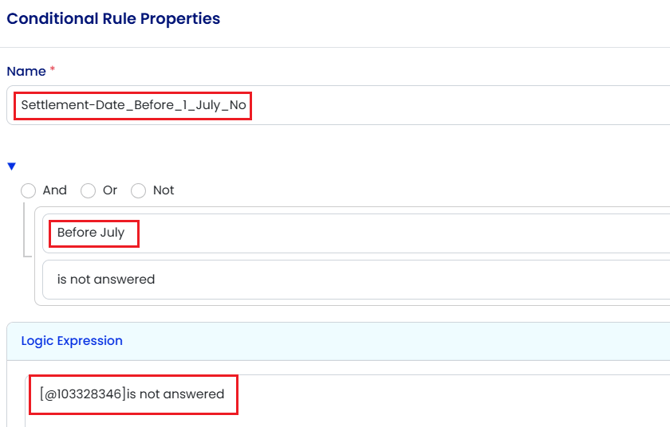Click the Settlement-Date_Before_1_July_No name text
This screenshot has height=427, width=670.
133,105
